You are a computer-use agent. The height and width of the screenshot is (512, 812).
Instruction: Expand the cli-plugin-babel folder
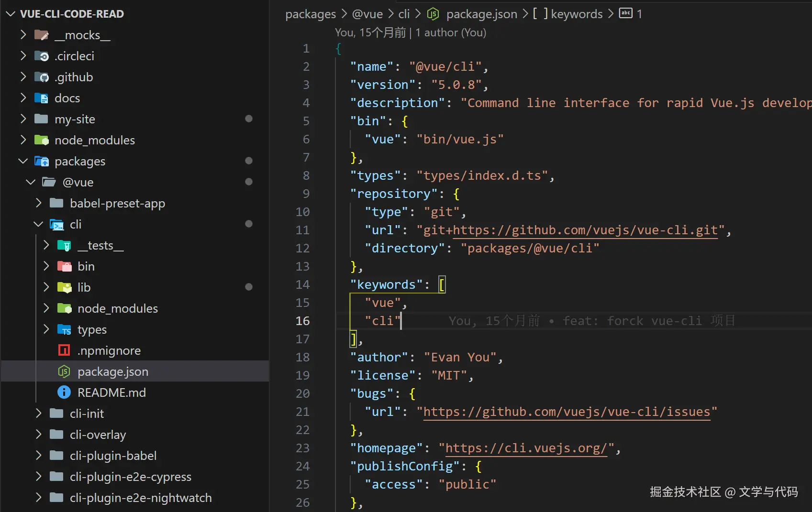click(38, 456)
